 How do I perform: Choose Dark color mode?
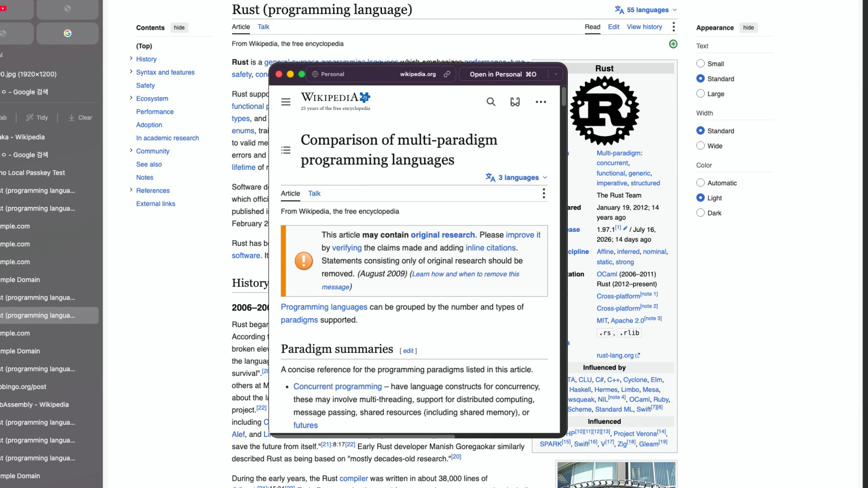(700, 212)
